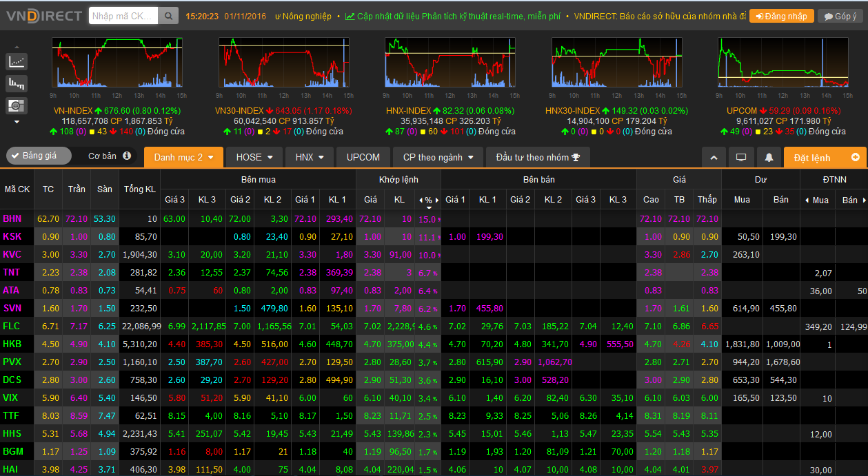The height and width of the screenshot is (476, 868).
Task: Open the HNX30-INDEX intraday chart
Action: (x=617, y=63)
